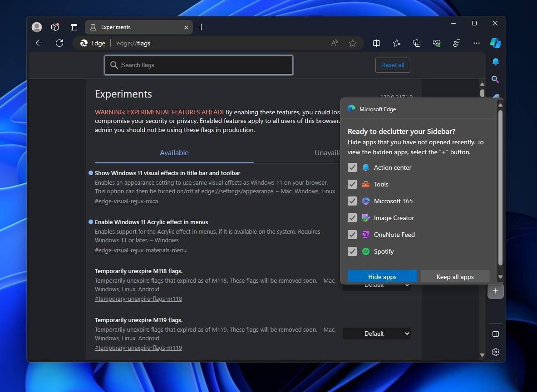Click the Hide apps button

click(382, 276)
